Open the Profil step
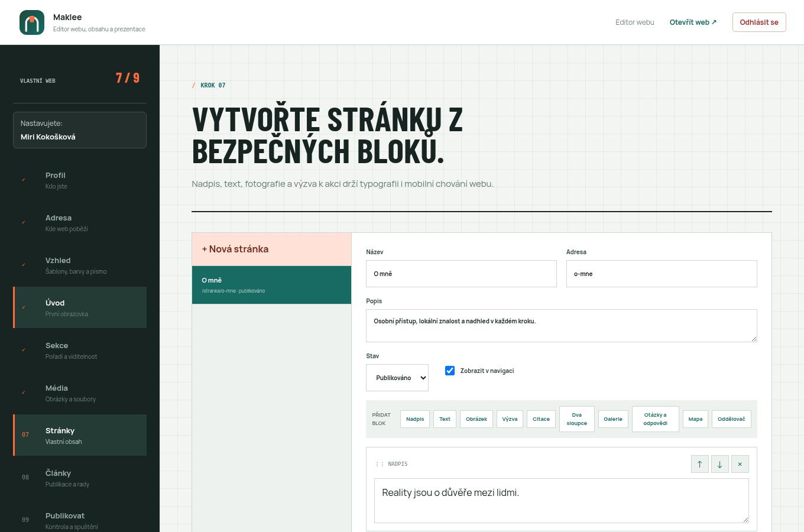This screenshot has width=804, height=532. pyautogui.click(x=80, y=180)
